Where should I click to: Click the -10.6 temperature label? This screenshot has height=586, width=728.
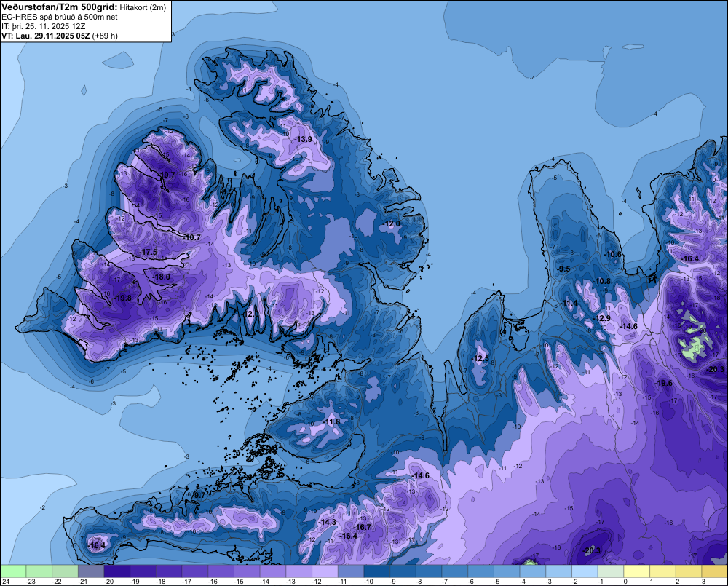613,254
